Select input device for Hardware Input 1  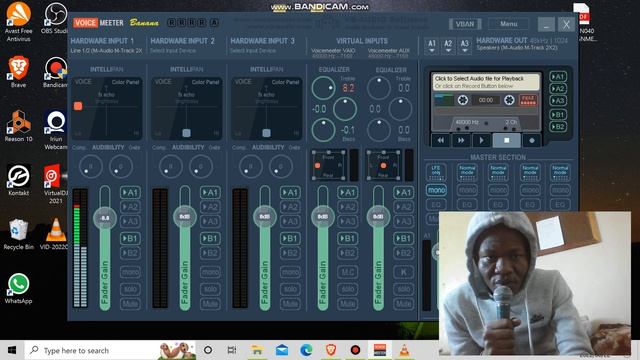coord(106,51)
